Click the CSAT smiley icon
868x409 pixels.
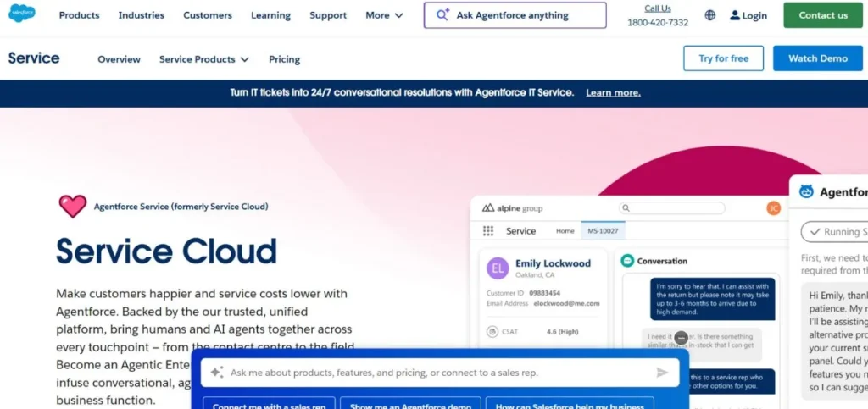[x=492, y=332]
